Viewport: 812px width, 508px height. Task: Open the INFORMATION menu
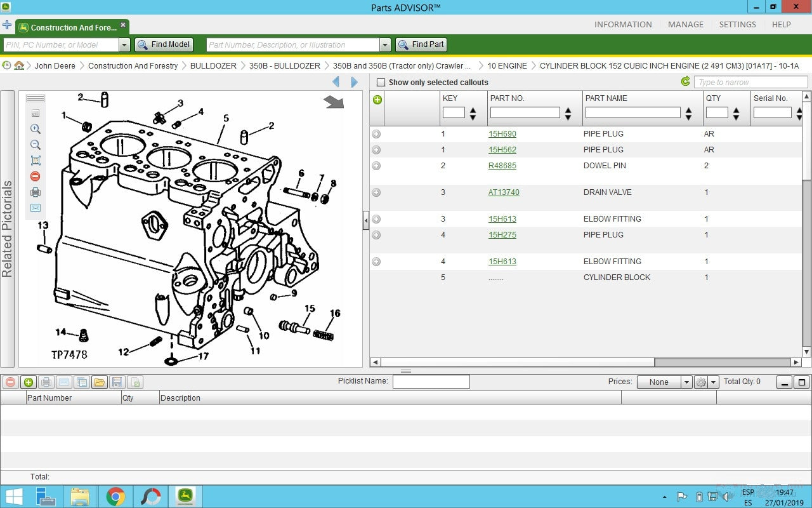[x=623, y=25]
